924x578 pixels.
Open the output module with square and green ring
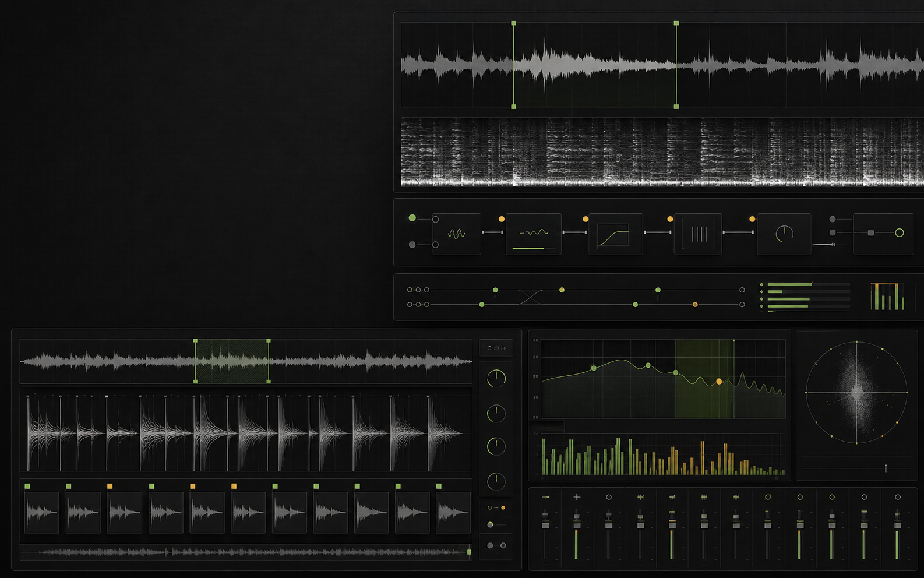(x=883, y=234)
